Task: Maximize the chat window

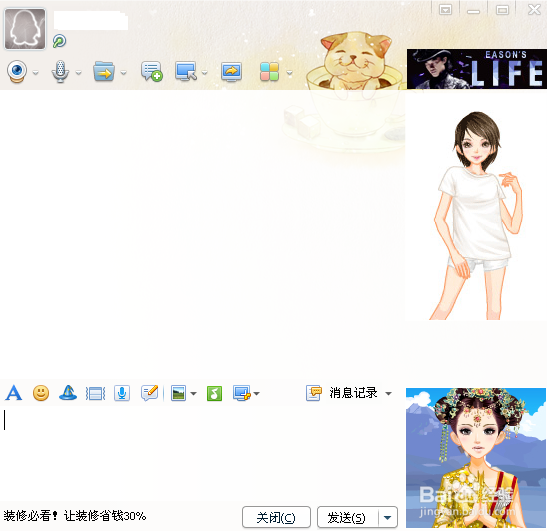Action: coord(502,10)
